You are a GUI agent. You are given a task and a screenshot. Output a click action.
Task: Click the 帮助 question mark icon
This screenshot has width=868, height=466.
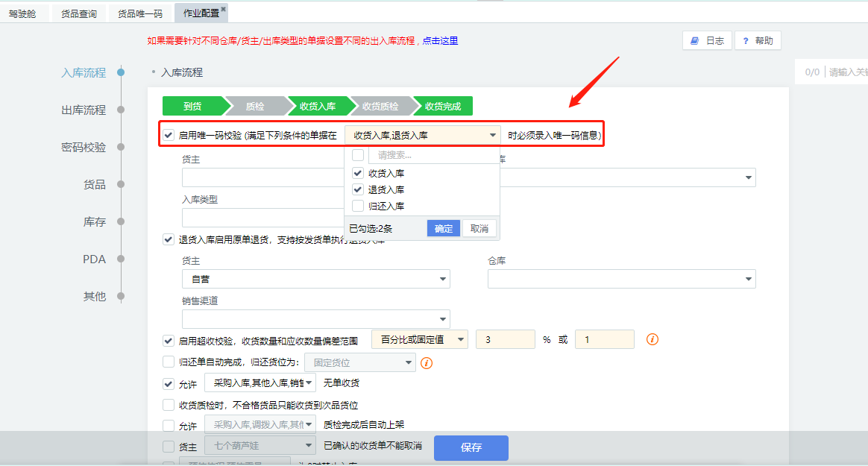(x=746, y=41)
